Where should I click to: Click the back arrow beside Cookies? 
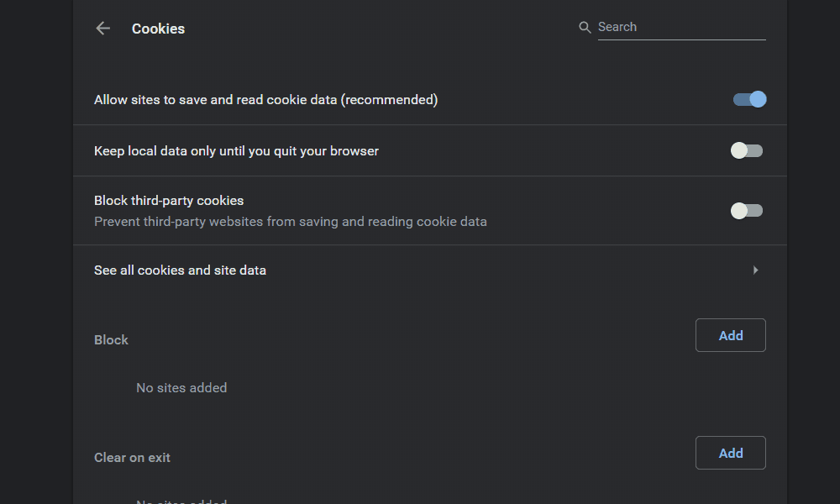(103, 29)
